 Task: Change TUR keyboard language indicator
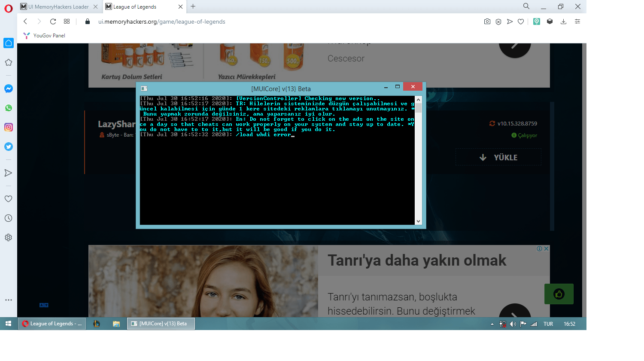click(548, 324)
